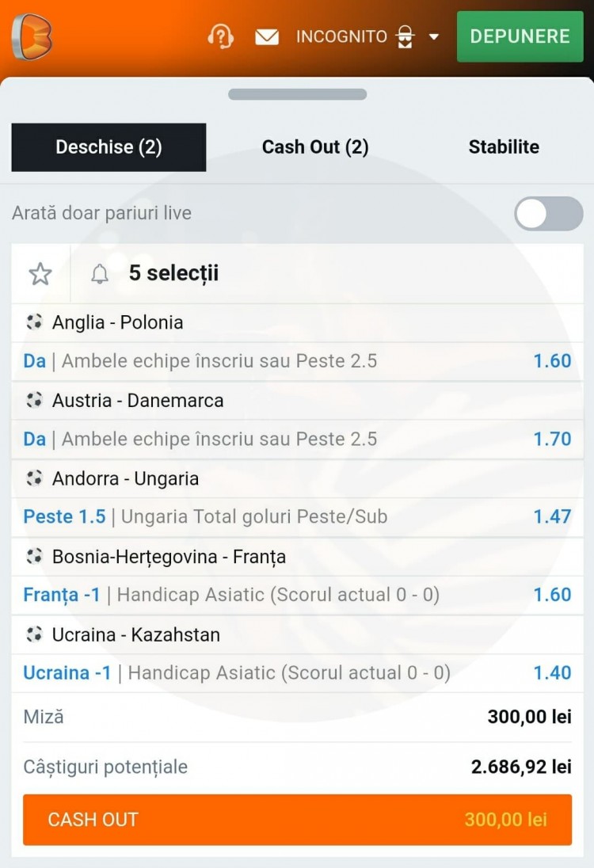Screen dimensions: 594x868
Task: Toggle the 'Arată doar pariuri live' switch
Action: click(x=548, y=214)
